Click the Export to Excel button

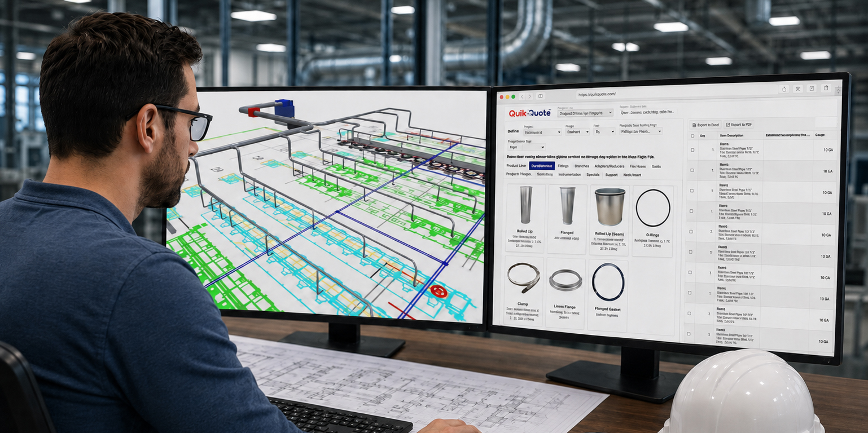705,125
